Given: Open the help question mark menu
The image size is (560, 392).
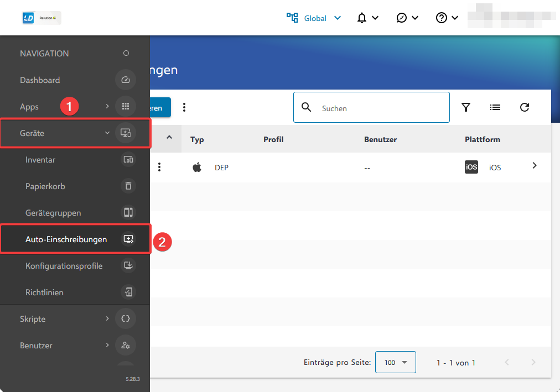Looking at the screenshot, I should (442, 18).
